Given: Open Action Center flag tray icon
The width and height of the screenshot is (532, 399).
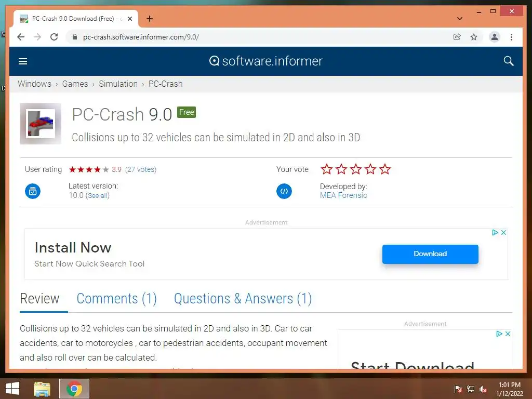Looking at the screenshot, I should point(458,389).
